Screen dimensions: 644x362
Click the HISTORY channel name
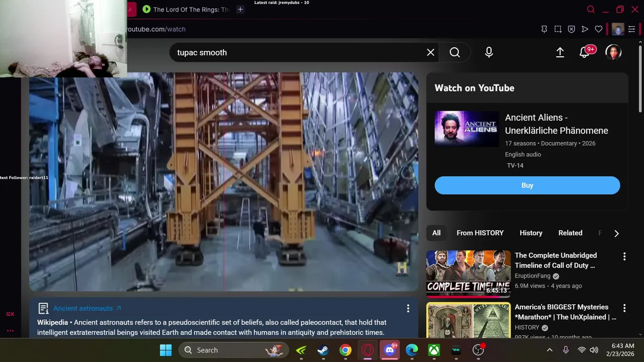coord(527,327)
